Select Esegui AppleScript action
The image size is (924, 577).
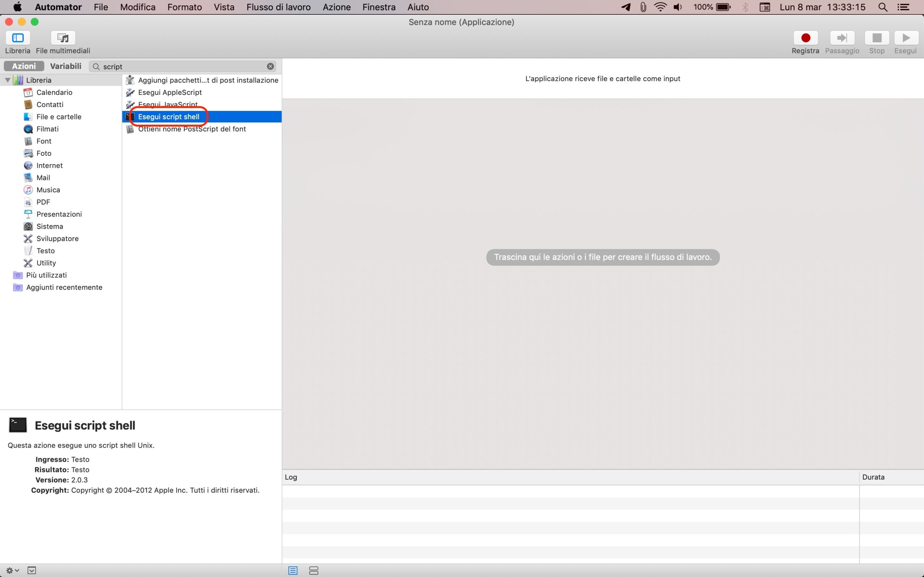pyautogui.click(x=170, y=92)
